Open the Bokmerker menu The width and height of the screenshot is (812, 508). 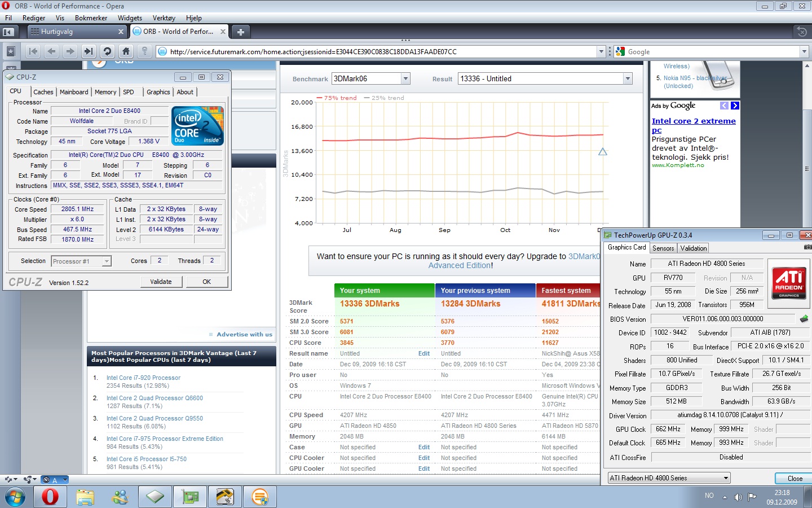point(91,18)
